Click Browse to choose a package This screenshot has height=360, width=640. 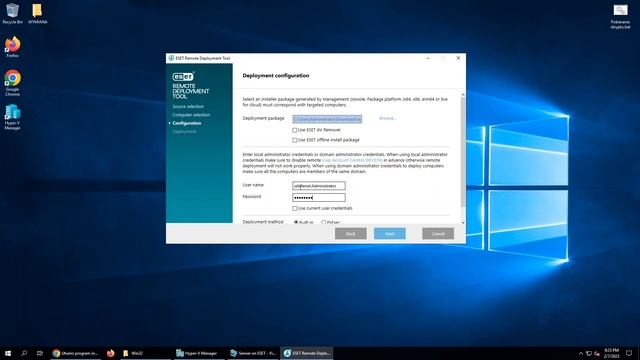387,118
